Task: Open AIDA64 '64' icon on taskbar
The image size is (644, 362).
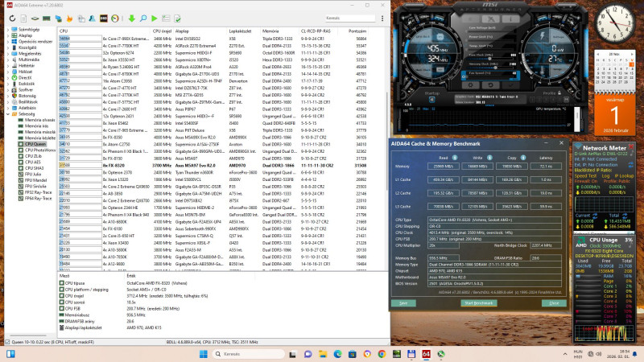Action: (426, 354)
